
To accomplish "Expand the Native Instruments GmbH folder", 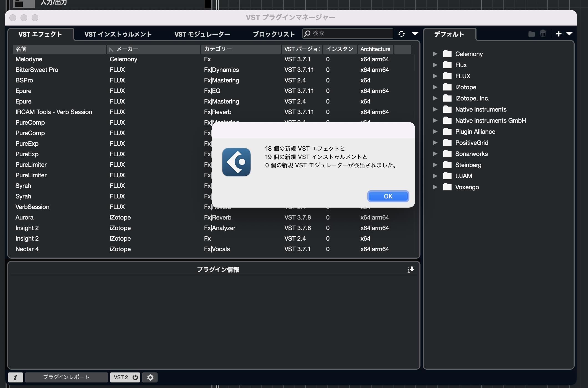I will tap(435, 120).
